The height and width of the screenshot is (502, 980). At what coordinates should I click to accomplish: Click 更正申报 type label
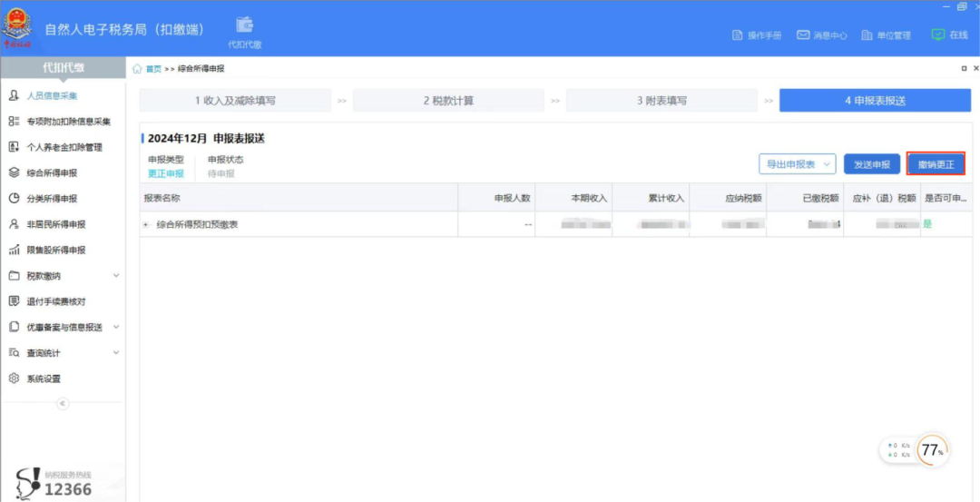(x=166, y=173)
